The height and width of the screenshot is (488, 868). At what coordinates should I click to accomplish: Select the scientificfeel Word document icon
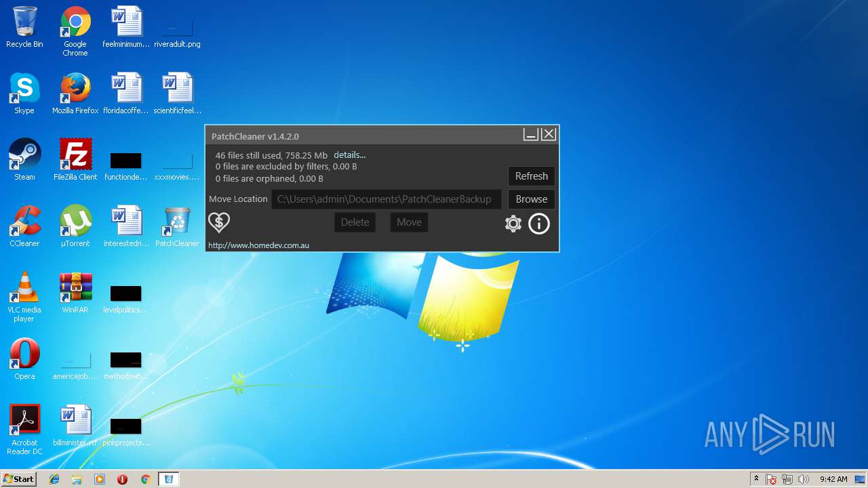177,94
